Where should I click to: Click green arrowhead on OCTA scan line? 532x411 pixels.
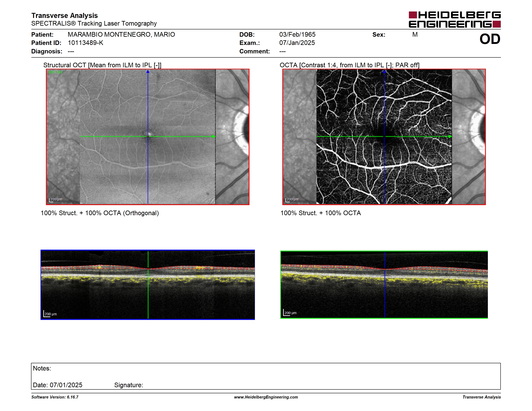(450, 137)
